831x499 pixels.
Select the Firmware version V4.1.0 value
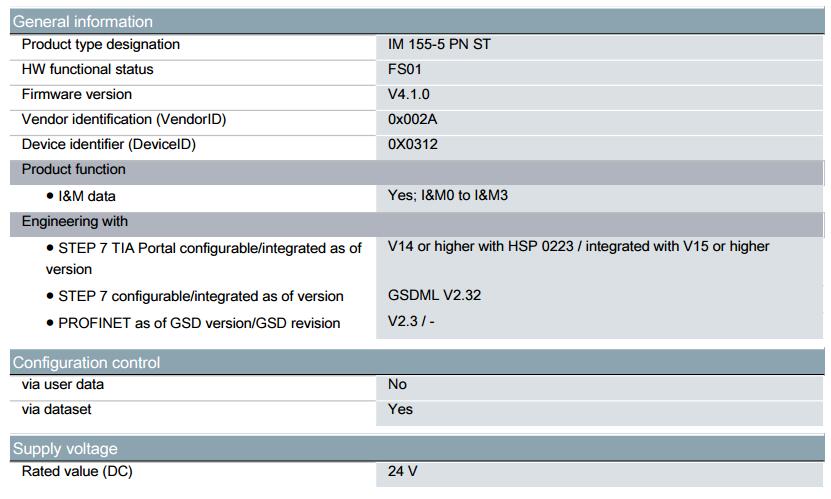409,94
